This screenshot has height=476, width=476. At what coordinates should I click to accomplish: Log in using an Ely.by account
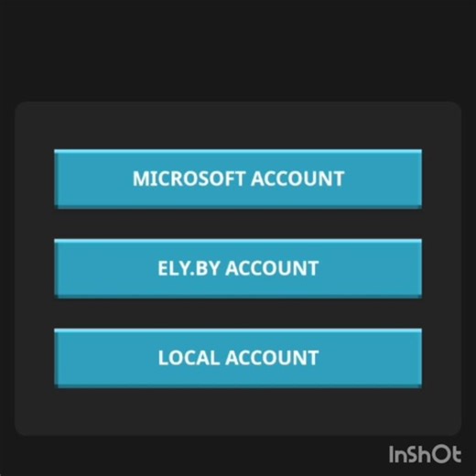[238, 268]
